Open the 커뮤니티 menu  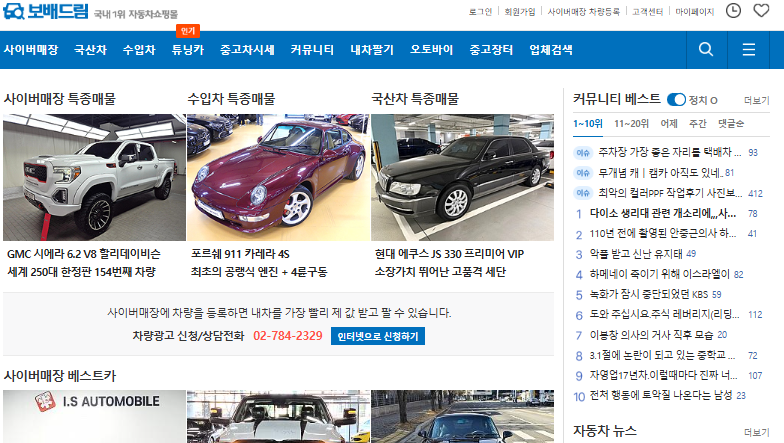[312, 50]
